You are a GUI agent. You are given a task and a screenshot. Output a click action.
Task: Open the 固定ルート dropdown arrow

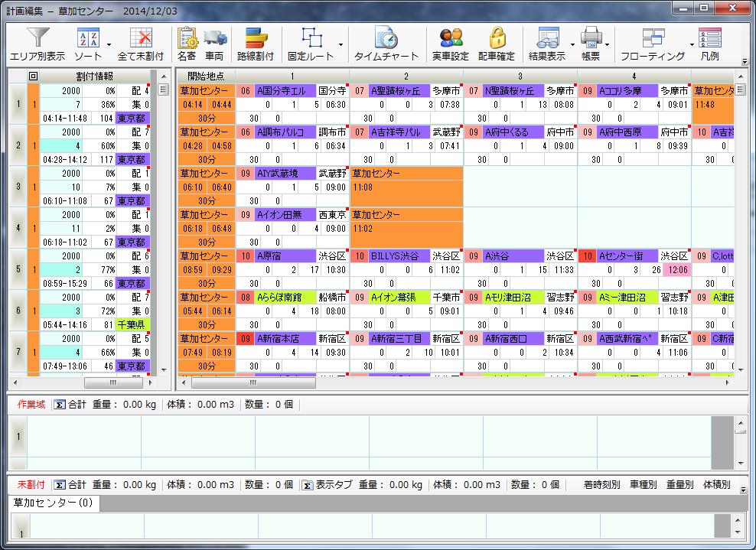coord(340,44)
